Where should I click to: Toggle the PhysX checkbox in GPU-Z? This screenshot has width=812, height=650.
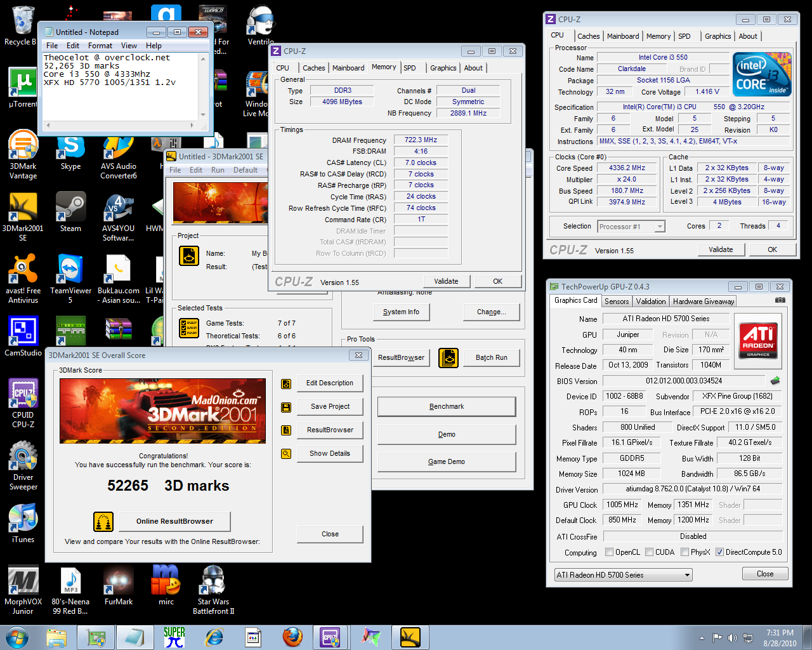685,552
